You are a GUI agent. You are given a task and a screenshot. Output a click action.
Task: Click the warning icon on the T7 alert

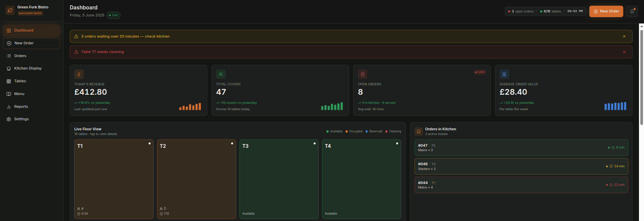(x=76, y=52)
